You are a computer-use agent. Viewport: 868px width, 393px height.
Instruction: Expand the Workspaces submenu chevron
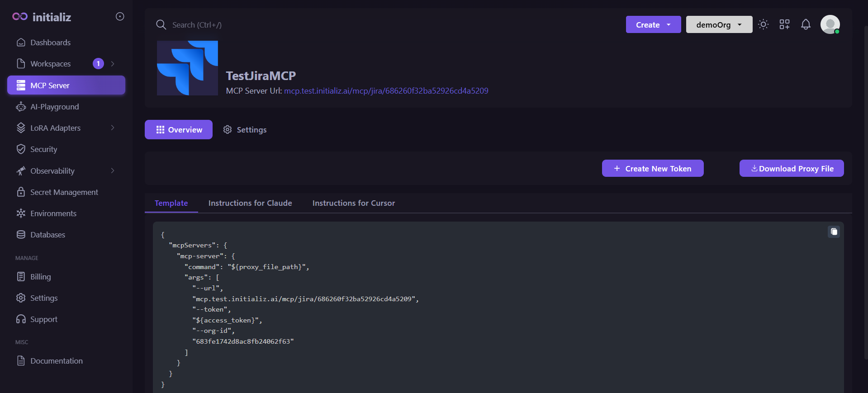(113, 64)
